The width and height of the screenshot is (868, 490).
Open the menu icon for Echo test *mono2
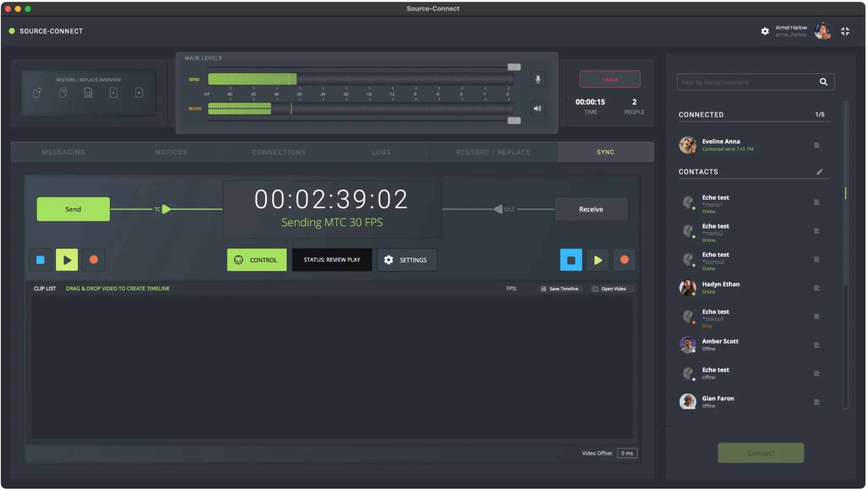[817, 231]
